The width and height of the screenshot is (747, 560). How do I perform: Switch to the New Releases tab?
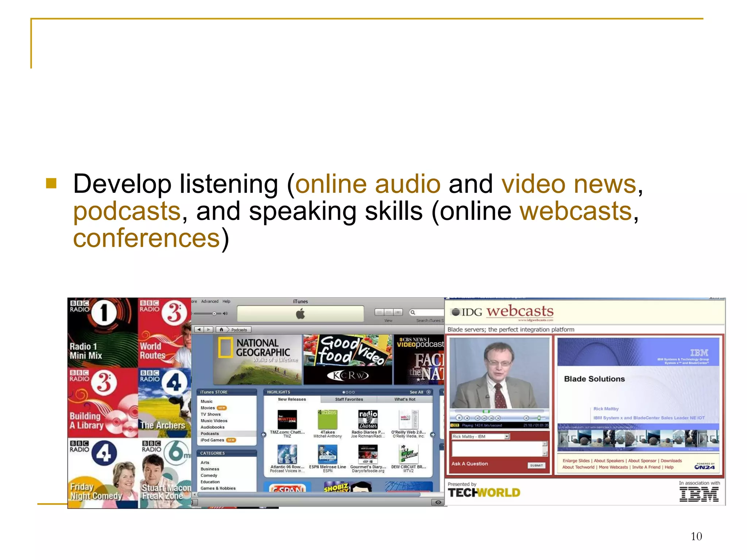292,400
